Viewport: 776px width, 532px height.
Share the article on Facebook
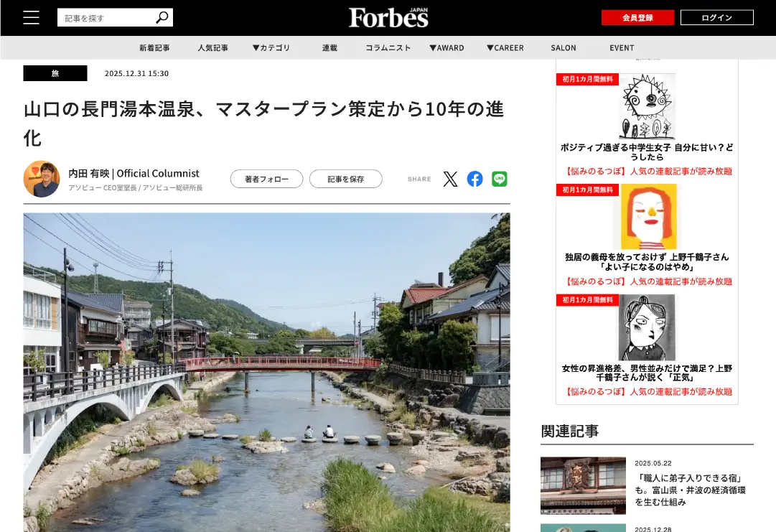(x=475, y=179)
